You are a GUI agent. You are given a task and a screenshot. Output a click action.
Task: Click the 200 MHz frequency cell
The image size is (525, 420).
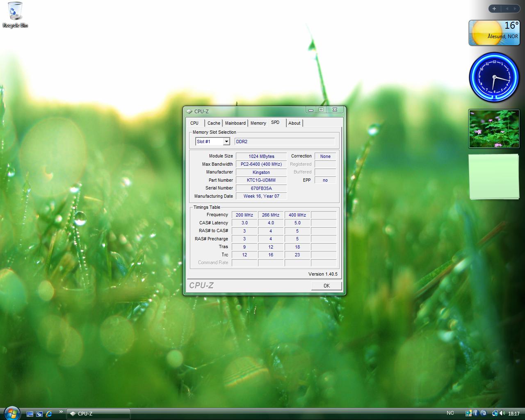point(244,215)
